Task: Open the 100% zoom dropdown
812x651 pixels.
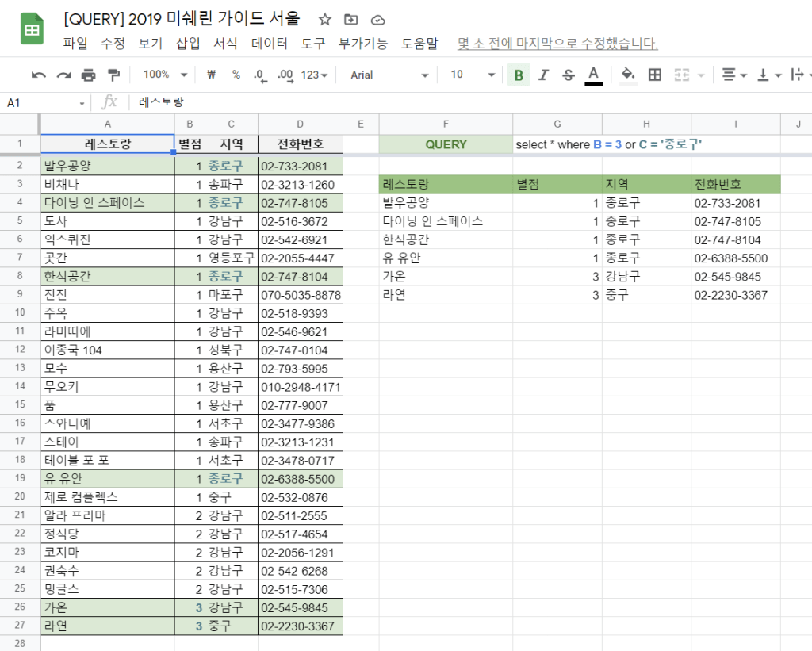Action: (165, 75)
